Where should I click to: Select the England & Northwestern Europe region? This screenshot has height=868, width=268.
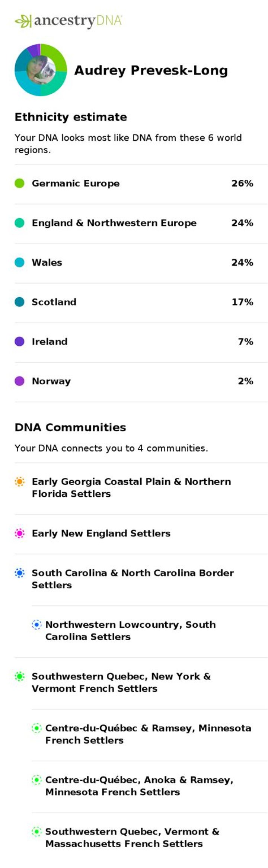[141, 224]
